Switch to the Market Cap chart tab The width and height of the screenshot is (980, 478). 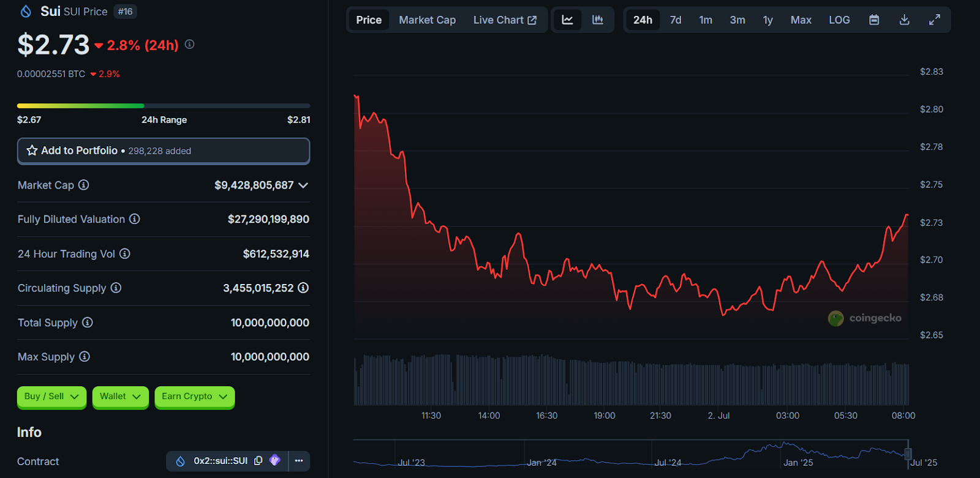(x=428, y=20)
